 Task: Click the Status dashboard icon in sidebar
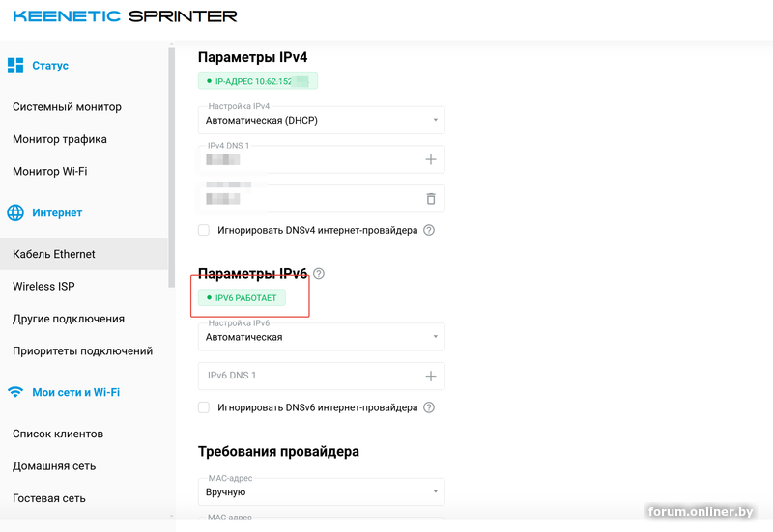tap(15, 66)
